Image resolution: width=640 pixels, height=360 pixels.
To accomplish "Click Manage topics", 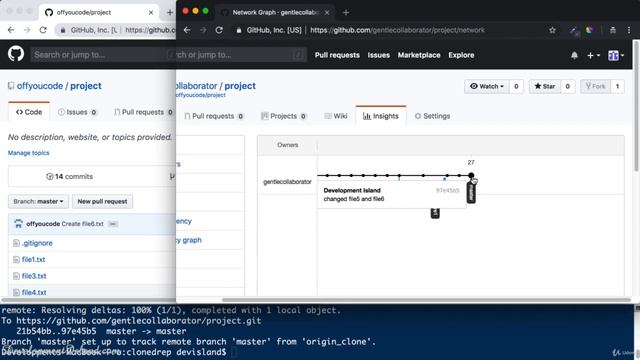I will coord(29,153).
